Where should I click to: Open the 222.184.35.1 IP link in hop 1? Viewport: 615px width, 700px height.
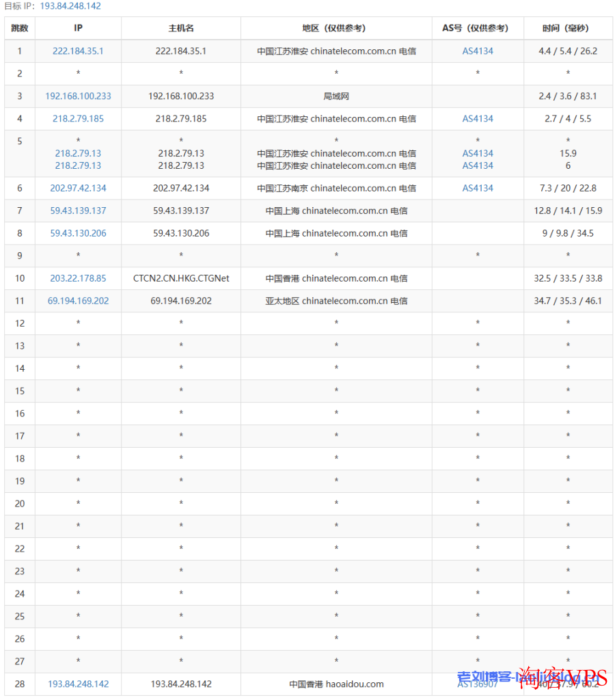pyautogui.click(x=78, y=51)
